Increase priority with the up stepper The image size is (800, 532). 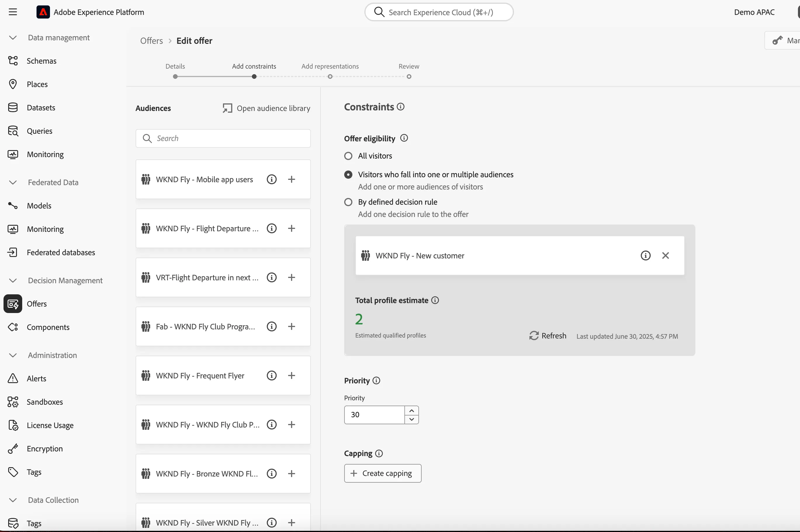click(411, 411)
